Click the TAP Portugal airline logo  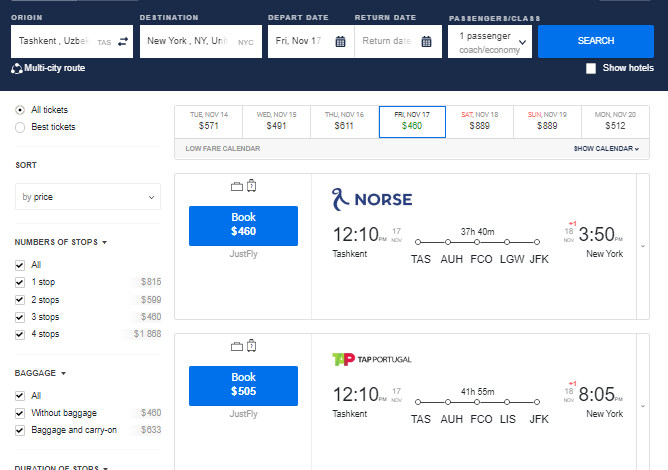371,359
